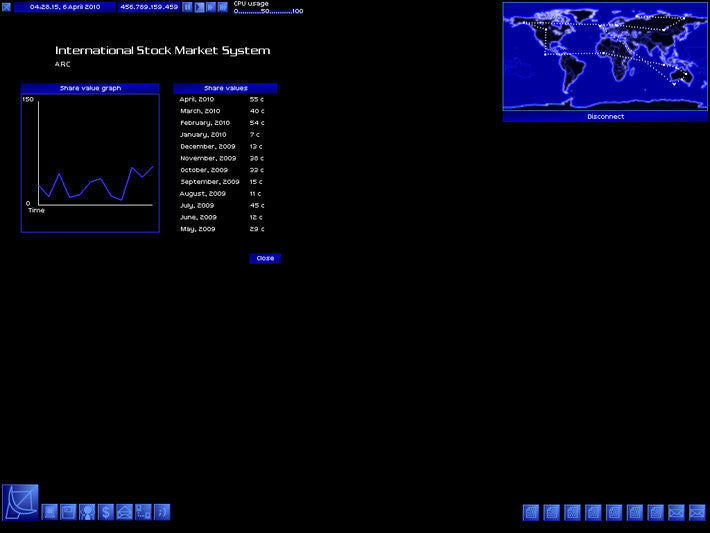Set game speed to fastest
Screen dimensions: 710x533
tap(223, 7)
